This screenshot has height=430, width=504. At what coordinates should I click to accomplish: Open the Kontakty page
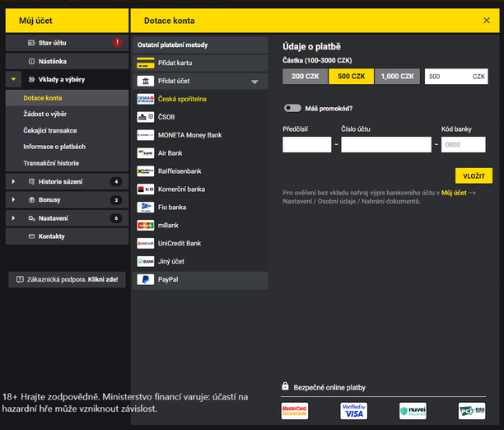tap(67, 236)
